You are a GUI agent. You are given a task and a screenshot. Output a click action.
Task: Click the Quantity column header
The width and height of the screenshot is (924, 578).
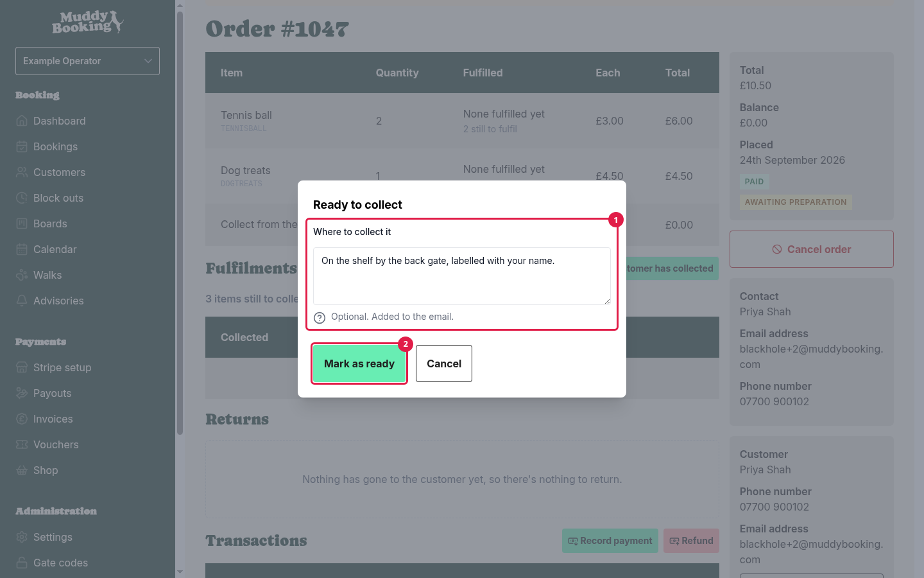tap(397, 73)
